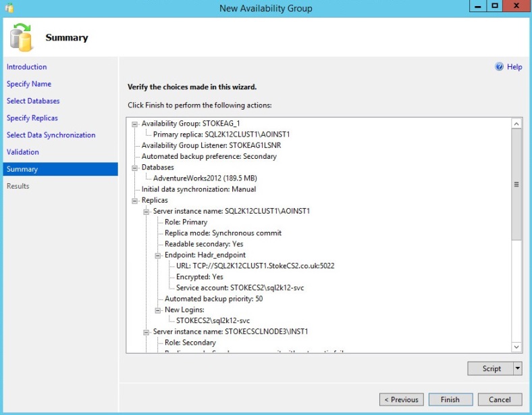Collapse the Availability Group: STOKEAG_1 node
Image resolution: width=532 pixels, height=415 pixels.
(135, 124)
